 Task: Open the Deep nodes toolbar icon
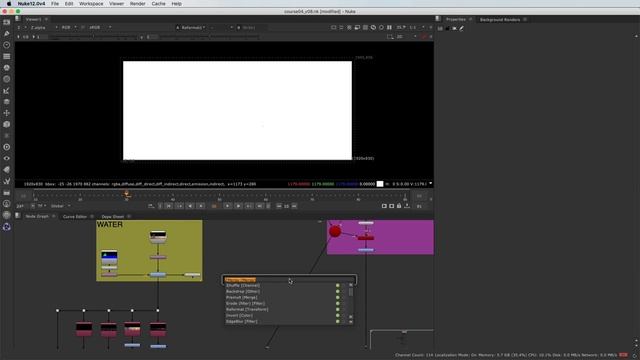[7, 147]
